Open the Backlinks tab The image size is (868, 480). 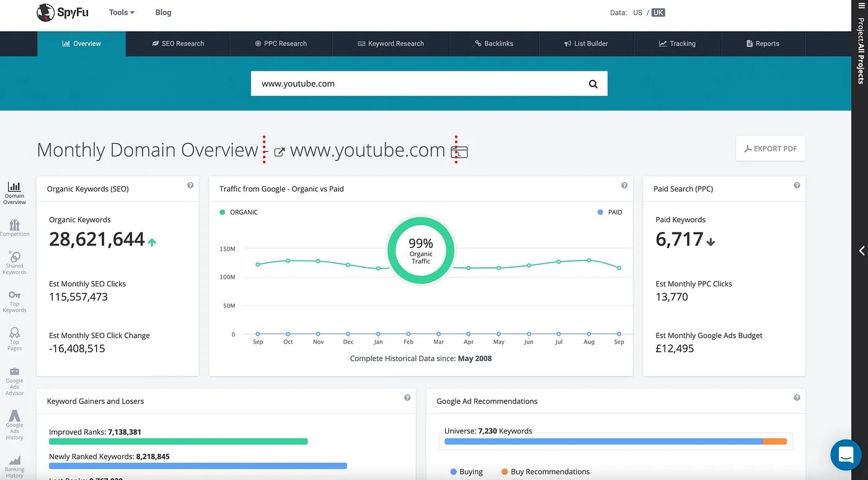click(494, 44)
